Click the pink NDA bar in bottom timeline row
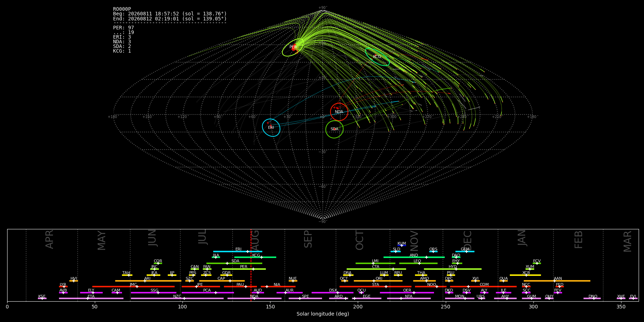Viewport: 644px width, 322px height. tap(254, 298)
